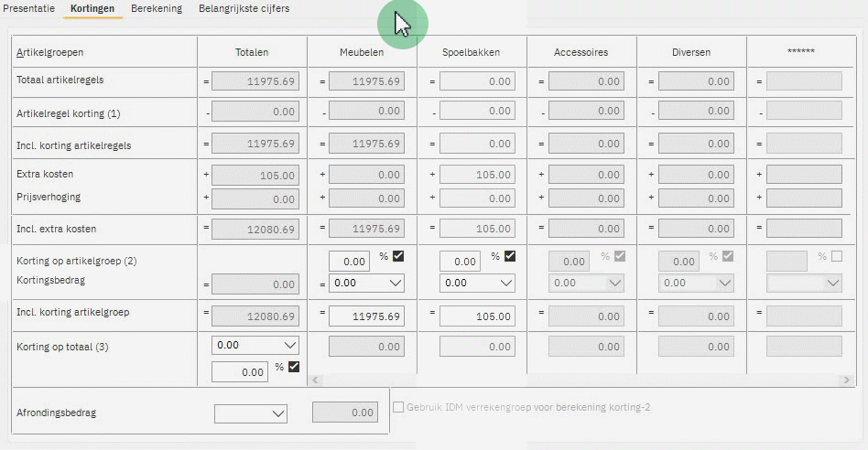The image size is (868, 450).
Task: Open Accessoires Kortingsbedrag dropdown
Action: tap(586, 283)
